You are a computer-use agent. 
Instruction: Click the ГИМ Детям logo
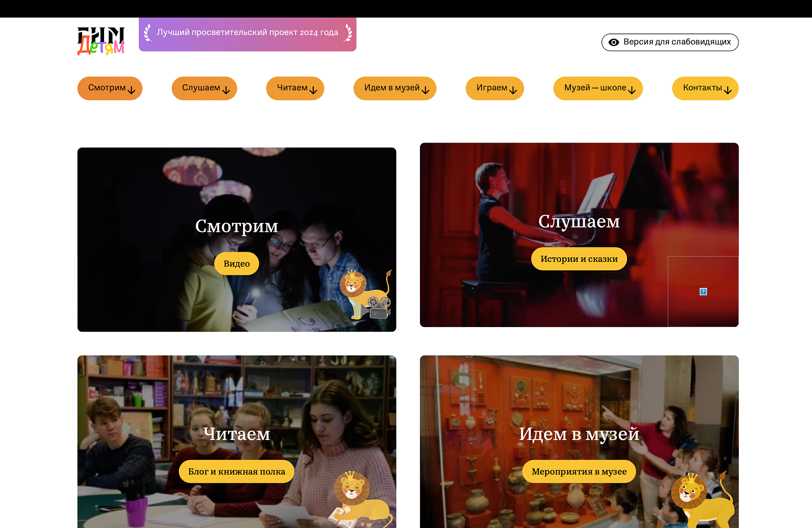click(101, 41)
